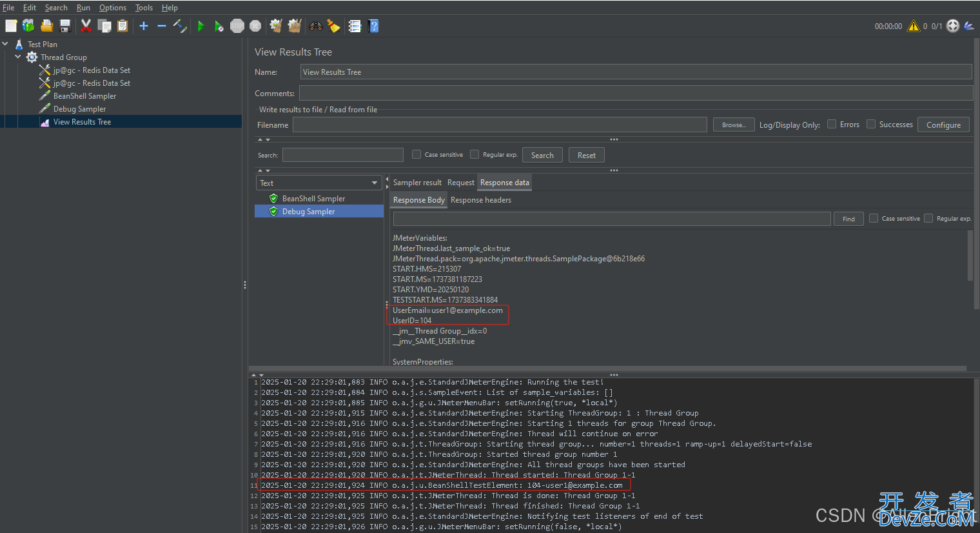Select Debug Sampler result entry

tap(319, 211)
